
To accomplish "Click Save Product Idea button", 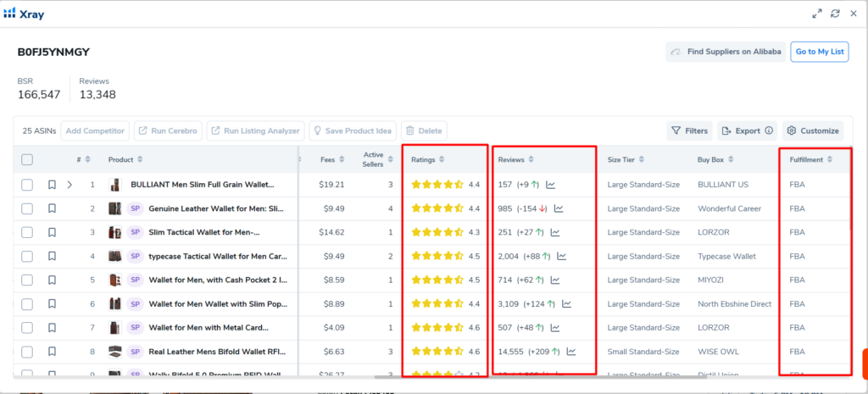I will tap(353, 131).
